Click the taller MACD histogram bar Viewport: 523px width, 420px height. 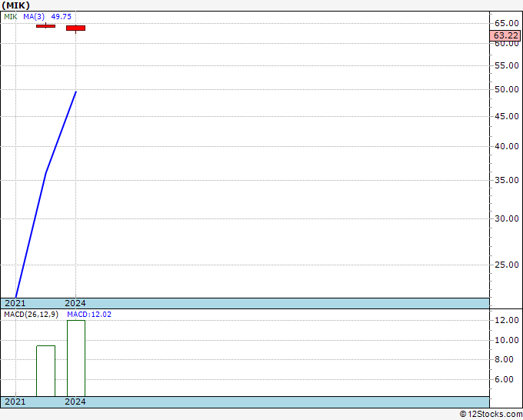click(76, 358)
